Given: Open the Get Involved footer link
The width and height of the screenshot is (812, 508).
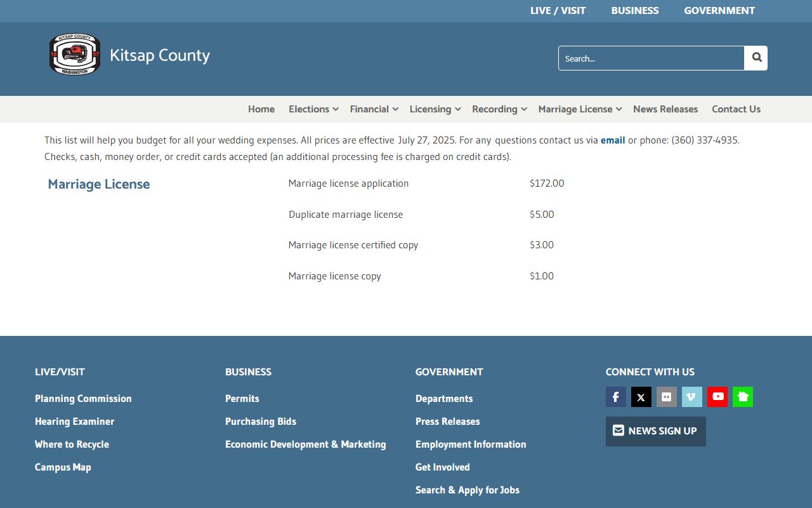Looking at the screenshot, I should pos(443,467).
